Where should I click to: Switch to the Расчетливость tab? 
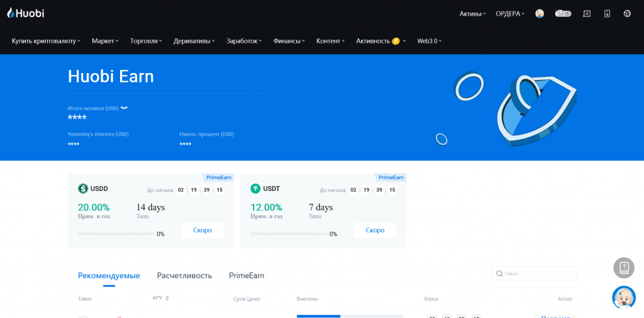(184, 276)
